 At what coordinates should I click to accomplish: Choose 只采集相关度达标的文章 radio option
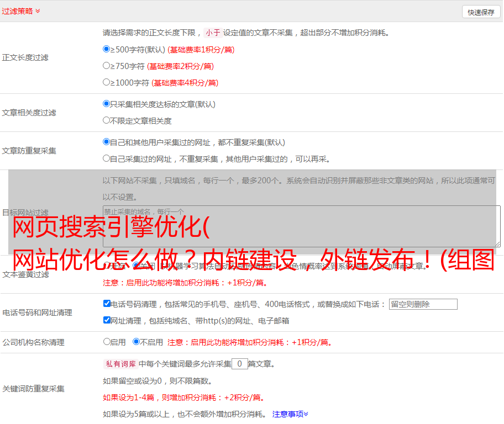coord(106,103)
